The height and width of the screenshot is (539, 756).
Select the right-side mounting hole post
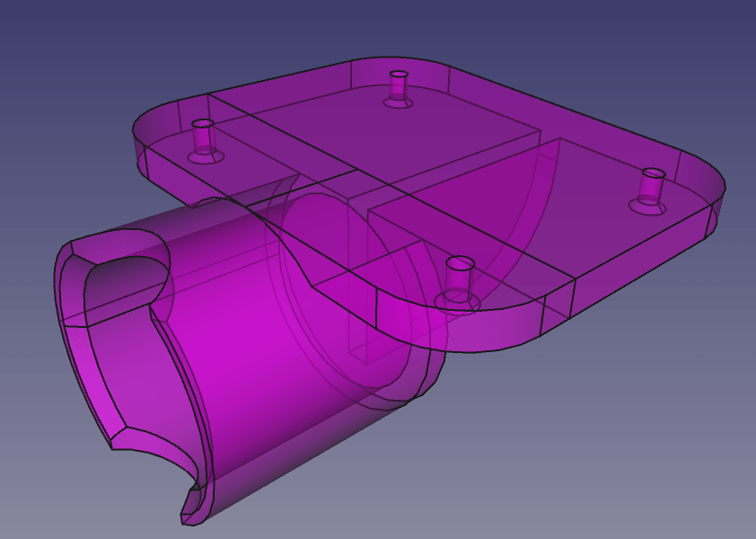pyautogui.click(x=650, y=186)
